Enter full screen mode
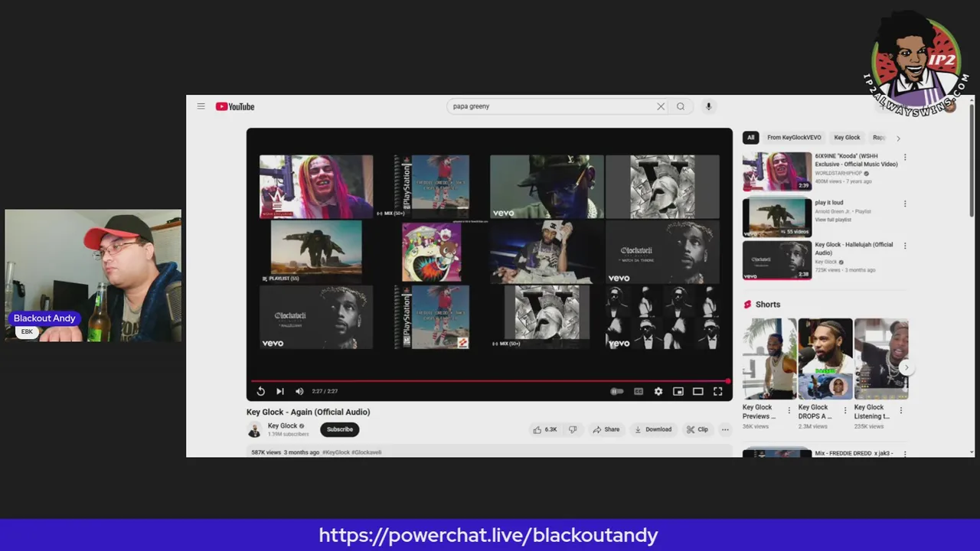Image resolution: width=980 pixels, height=551 pixels. [x=718, y=391]
